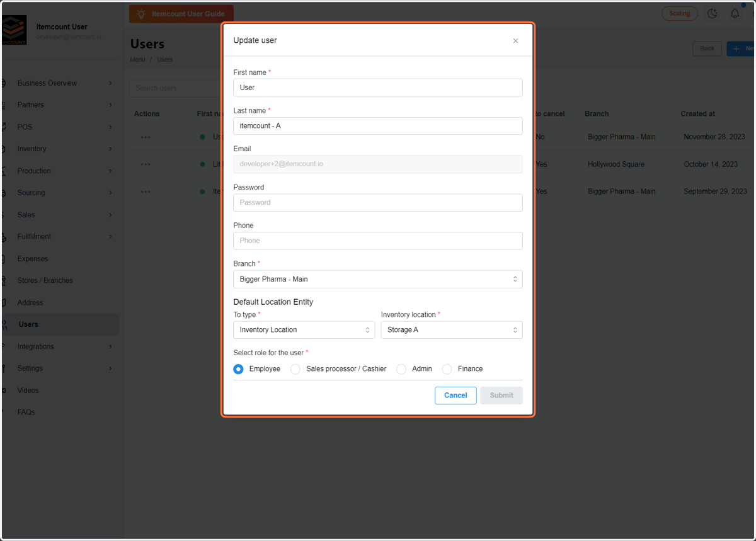Open actions menu for November 28, 2023 row
756x541 pixels.
146,137
